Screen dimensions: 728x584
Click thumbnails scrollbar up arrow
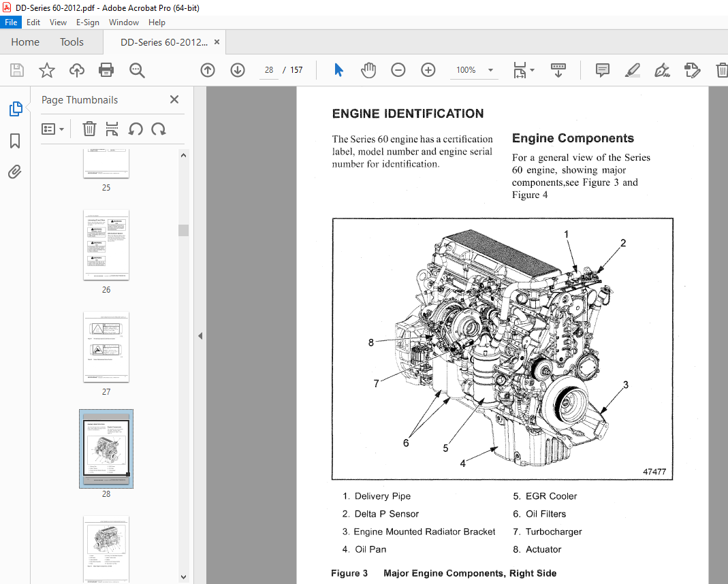(183, 155)
